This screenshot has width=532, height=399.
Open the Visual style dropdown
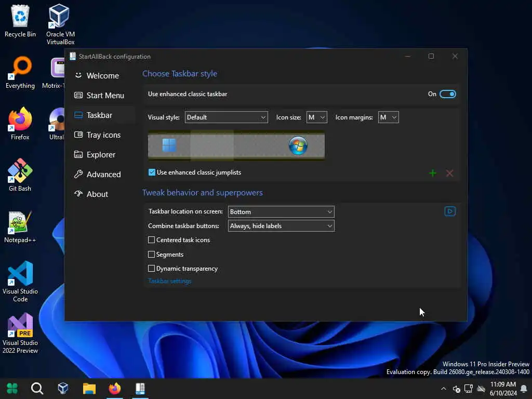point(227,117)
